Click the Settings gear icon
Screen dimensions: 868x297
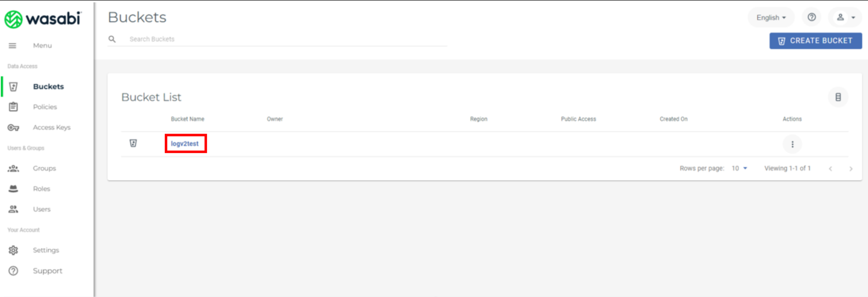(x=13, y=250)
